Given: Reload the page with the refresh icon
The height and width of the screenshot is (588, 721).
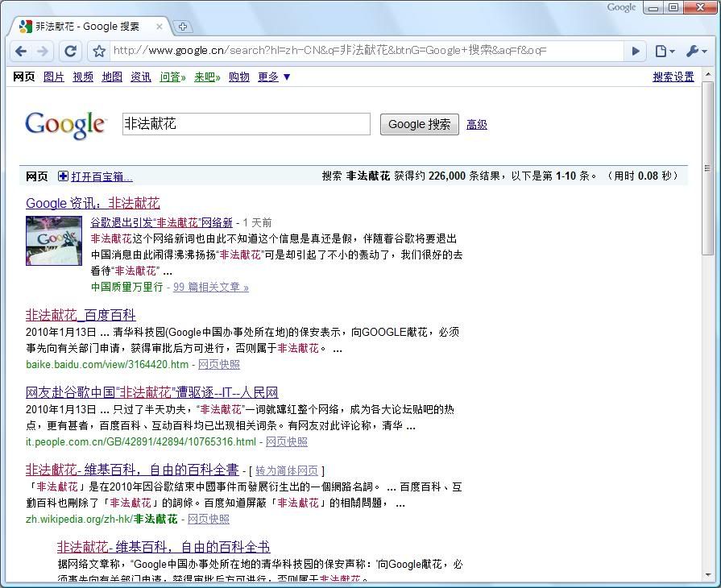Looking at the screenshot, I should (71, 52).
